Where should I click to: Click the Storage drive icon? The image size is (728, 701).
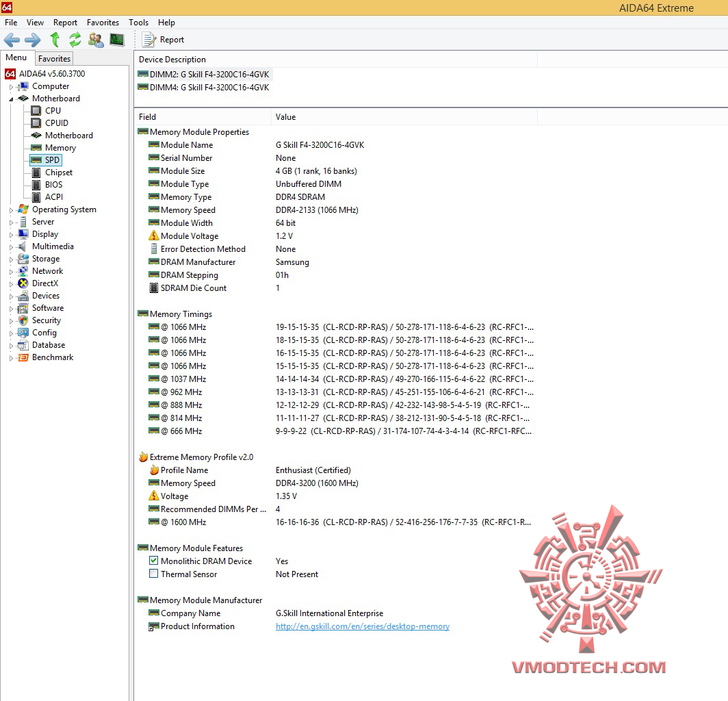23,259
